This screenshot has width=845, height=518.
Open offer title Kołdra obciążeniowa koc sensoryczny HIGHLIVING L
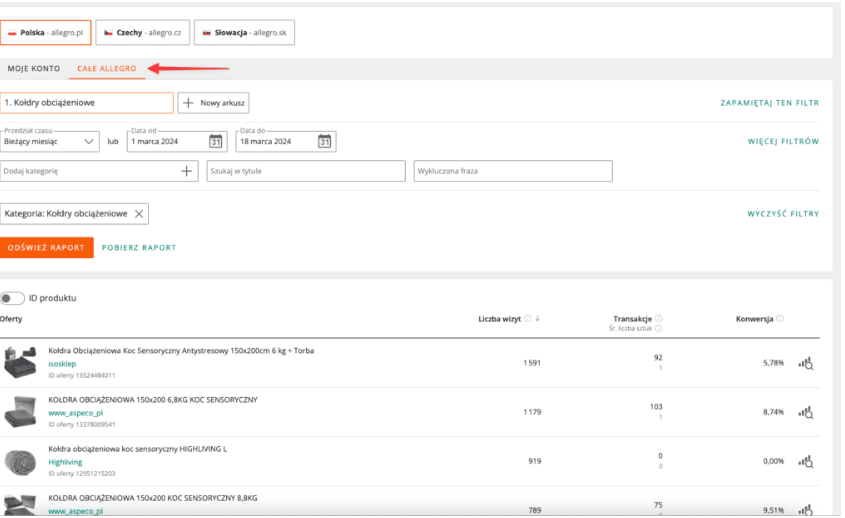pyautogui.click(x=137, y=448)
